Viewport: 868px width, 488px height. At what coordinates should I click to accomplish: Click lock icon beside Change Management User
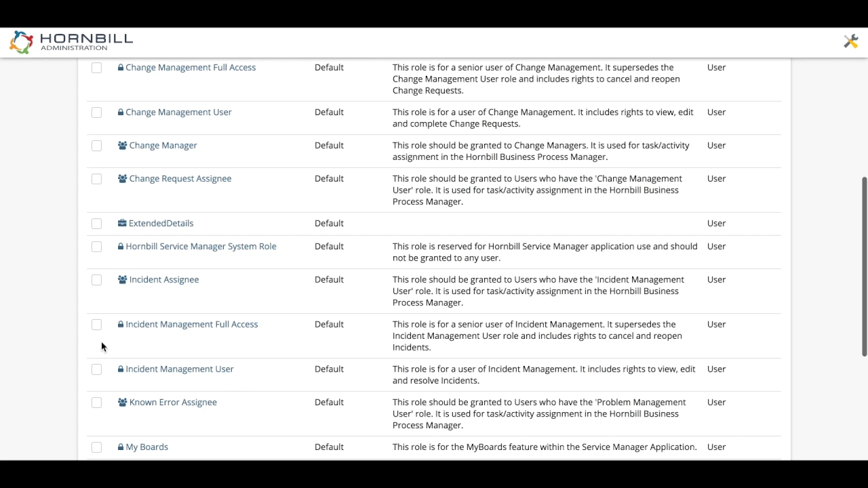121,113
